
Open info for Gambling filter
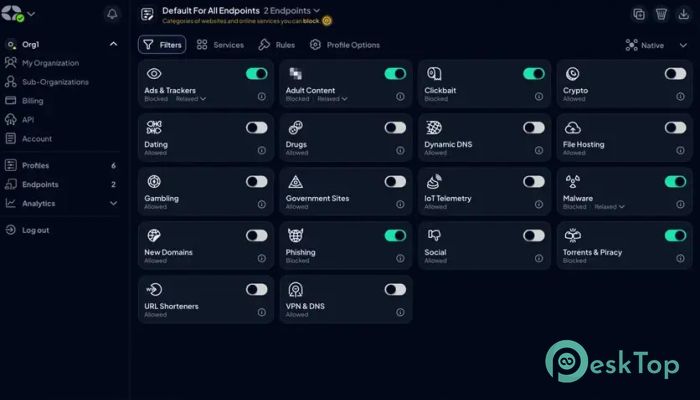[x=262, y=204]
